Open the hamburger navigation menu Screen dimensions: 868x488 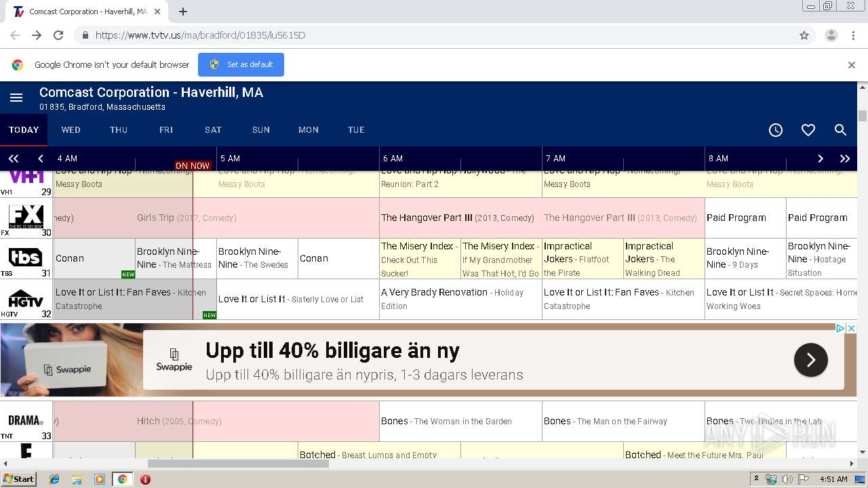16,98
